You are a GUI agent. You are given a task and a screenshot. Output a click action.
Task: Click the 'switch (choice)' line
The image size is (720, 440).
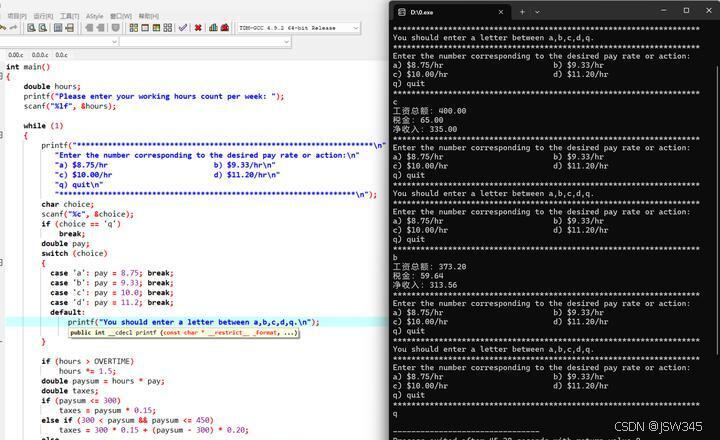click(x=74, y=253)
